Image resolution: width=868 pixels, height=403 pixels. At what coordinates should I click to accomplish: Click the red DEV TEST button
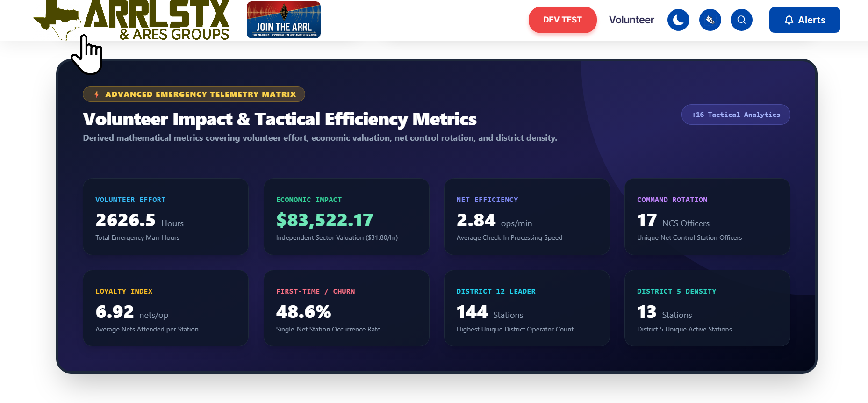562,20
